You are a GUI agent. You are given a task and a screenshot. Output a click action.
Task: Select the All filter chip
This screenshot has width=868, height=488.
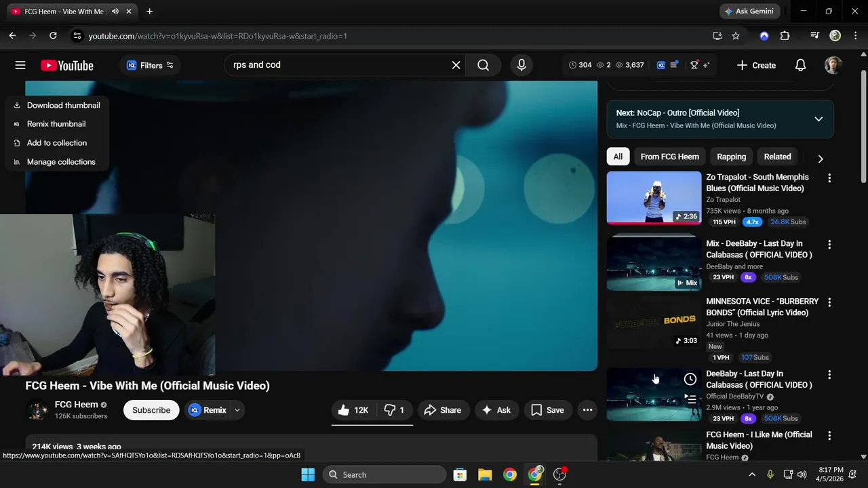tap(618, 157)
